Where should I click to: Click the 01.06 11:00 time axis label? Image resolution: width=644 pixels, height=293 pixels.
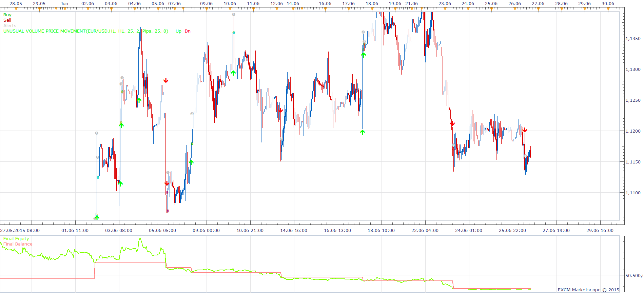[75, 231]
